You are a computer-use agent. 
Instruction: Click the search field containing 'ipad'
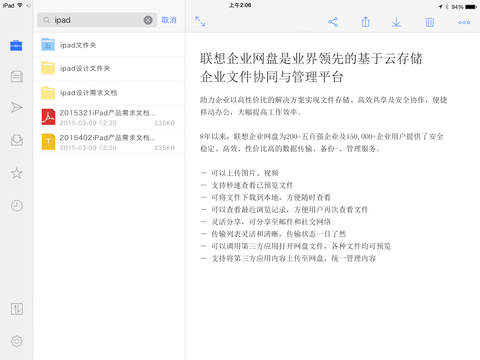(x=97, y=20)
